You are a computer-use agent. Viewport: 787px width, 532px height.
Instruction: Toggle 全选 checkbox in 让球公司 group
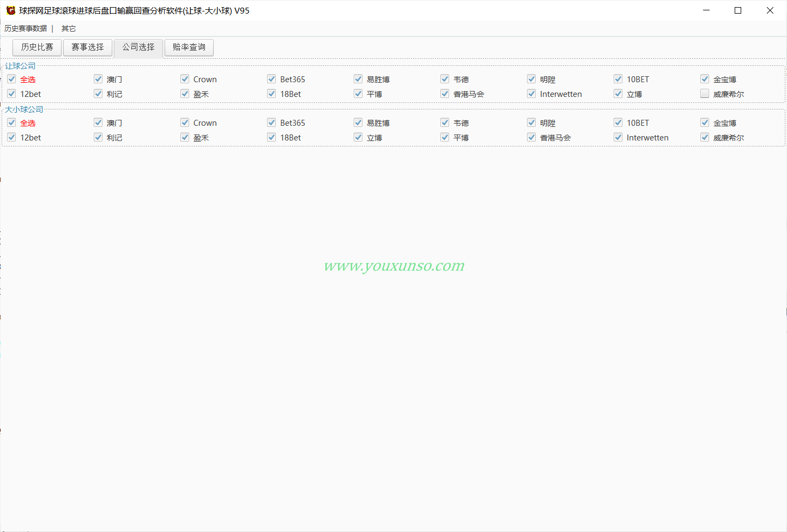click(11, 79)
